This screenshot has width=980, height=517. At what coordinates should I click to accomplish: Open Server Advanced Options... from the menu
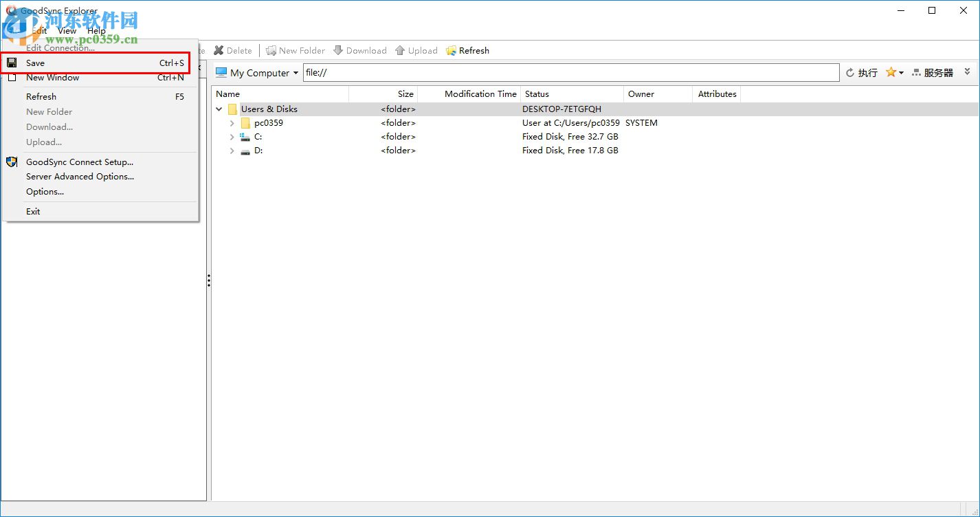100,177
